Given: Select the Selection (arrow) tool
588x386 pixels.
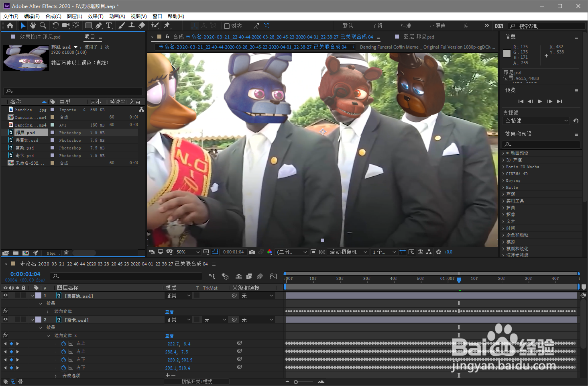Looking at the screenshot, I should pos(23,26).
